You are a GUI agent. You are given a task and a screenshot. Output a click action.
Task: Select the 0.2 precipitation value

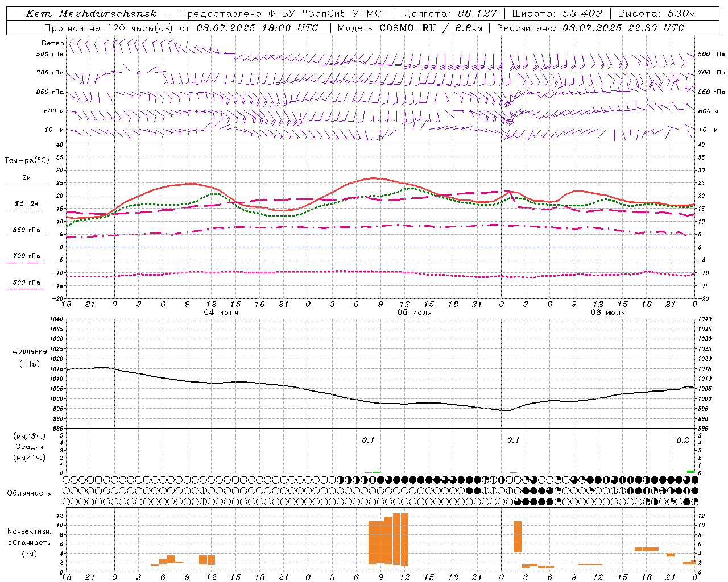tap(682, 440)
